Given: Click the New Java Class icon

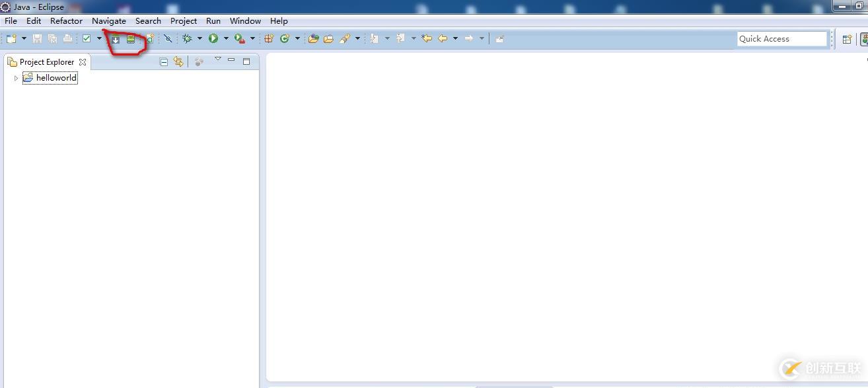Looking at the screenshot, I should tap(285, 39).
